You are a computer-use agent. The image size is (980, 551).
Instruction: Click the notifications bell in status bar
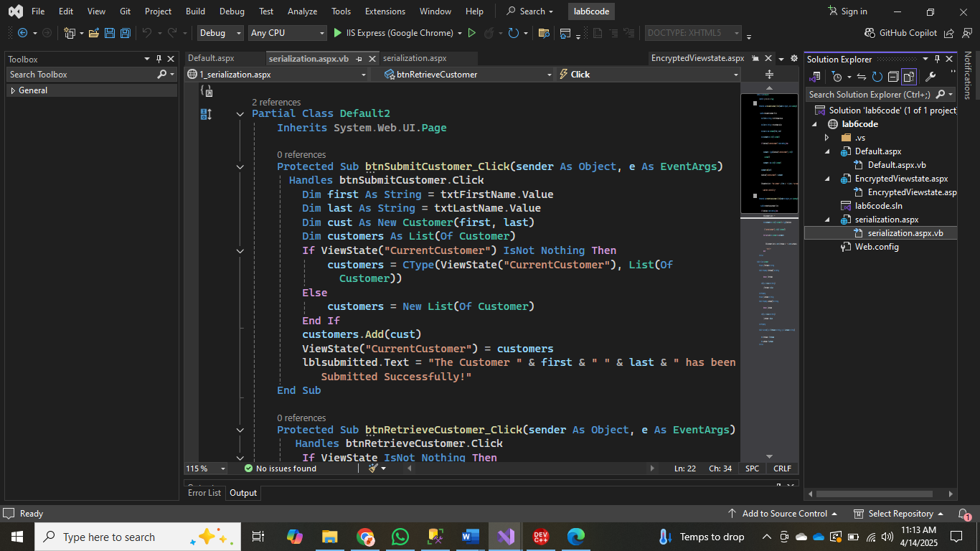click(x=965, y=514)
